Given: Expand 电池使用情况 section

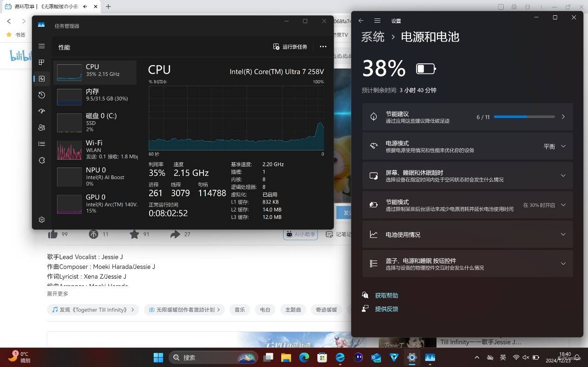Looking at the screenshot, I should click(x=468, y=235).
